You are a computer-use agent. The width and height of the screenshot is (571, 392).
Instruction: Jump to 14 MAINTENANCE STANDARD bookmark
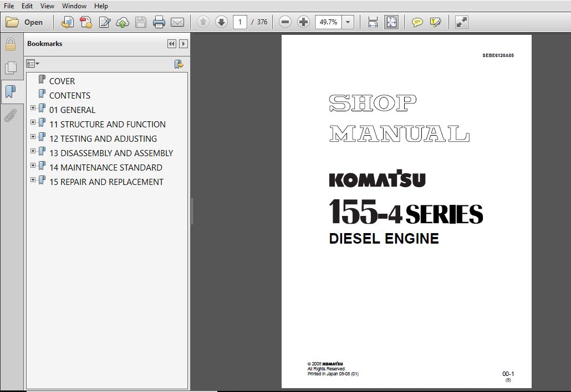coord(106,168)
